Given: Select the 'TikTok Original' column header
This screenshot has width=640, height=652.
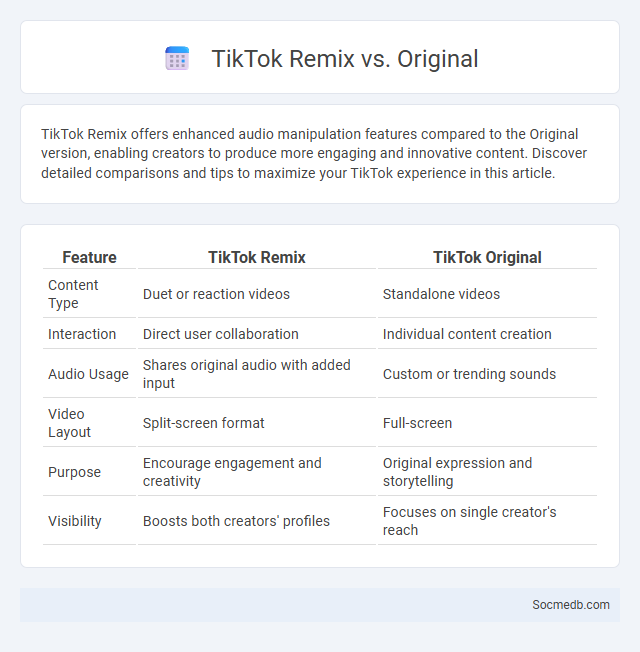Looking at the screenshot, I should (x=487, y=257).
